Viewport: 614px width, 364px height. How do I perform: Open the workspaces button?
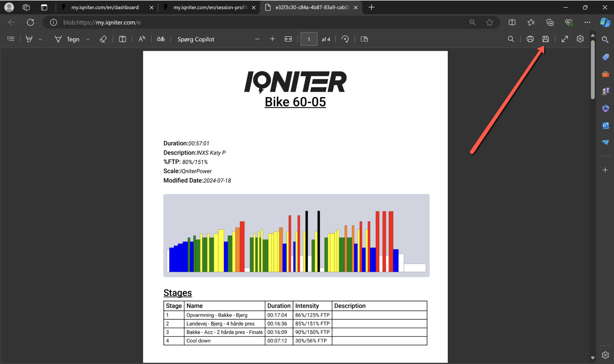coord(26,7)
